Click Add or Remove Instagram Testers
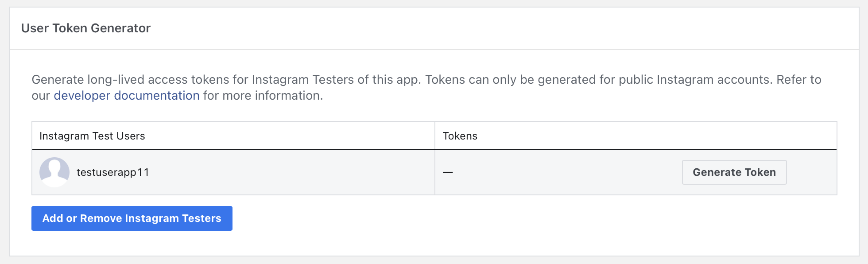This screenshot has width=868, height=264. [x=132, y=218]
